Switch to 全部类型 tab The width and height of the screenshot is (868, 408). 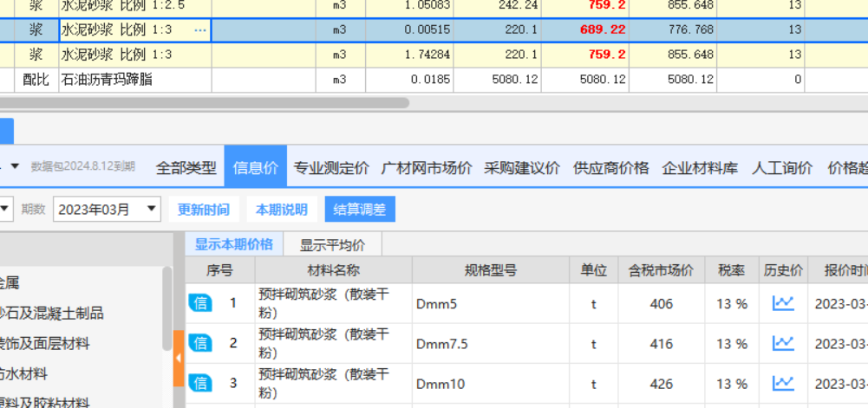pos(186,167)
